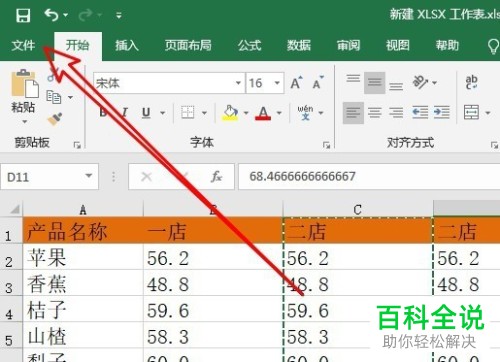Open the 剪贴板 dialog launcher
This screenshot has height=362, width=500.
pyautogui.click(x=77, y=145)
